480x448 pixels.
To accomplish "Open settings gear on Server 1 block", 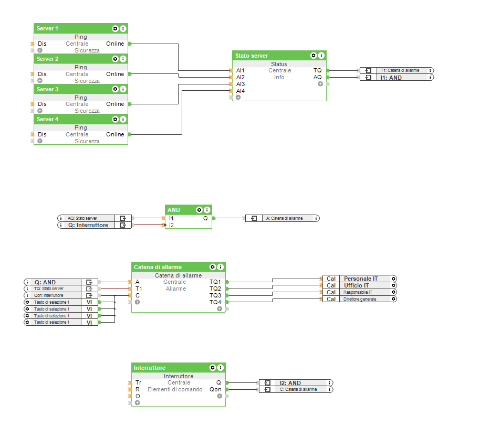I will [115, 28].
